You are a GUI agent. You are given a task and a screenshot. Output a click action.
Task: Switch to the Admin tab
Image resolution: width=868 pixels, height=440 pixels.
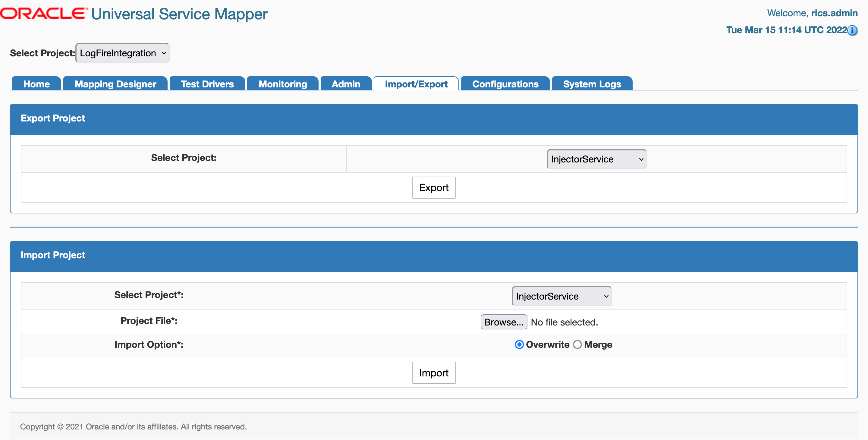[x=346, y=84]
